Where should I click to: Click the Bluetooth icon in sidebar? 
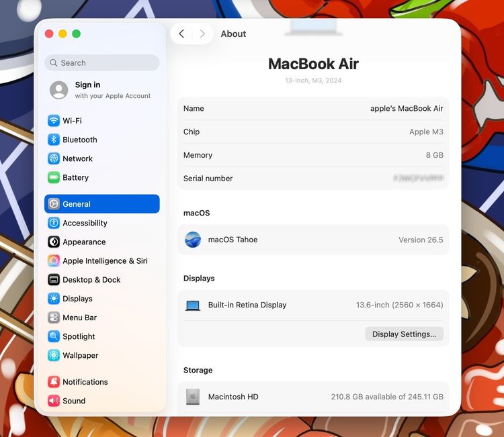pyautogui.click(x=54, y=140)
